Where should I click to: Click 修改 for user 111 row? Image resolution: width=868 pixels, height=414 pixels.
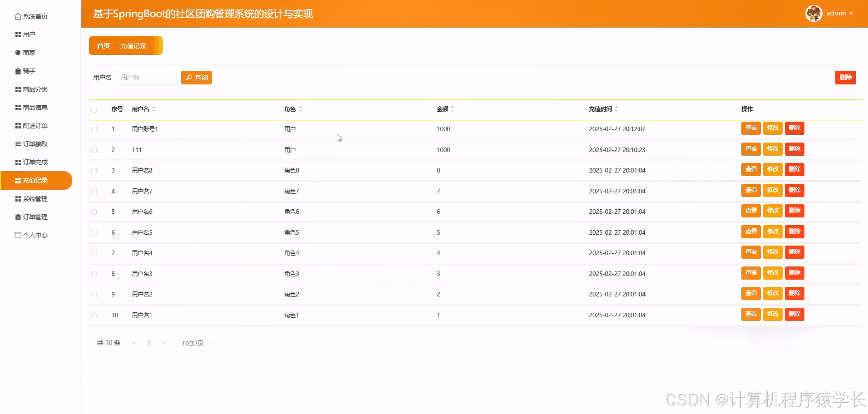coord(773,149)
